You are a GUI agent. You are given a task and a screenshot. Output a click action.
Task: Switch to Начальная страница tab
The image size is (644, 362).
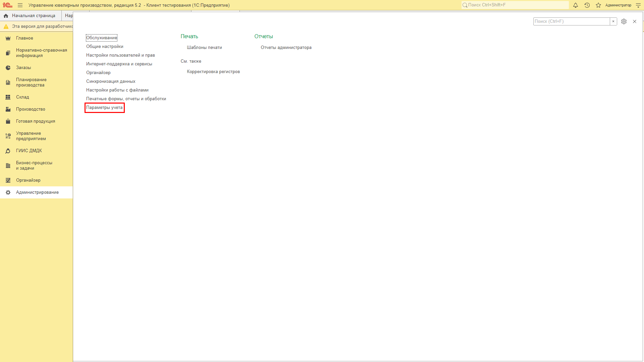31,16
